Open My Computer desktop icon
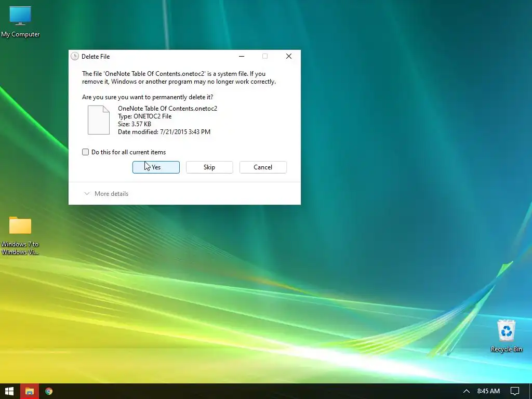The height and width of the screenshot is (399, 532). 20,22
